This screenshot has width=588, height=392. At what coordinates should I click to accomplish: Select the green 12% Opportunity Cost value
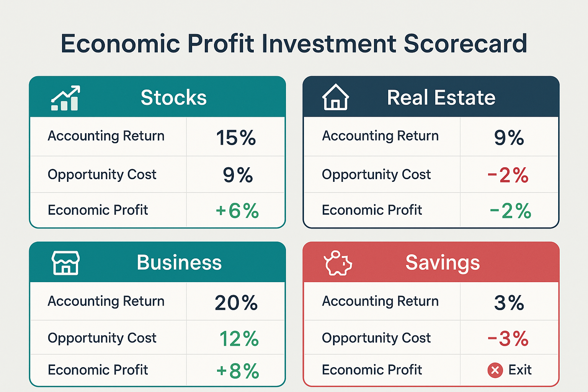(x=239, y=339)
